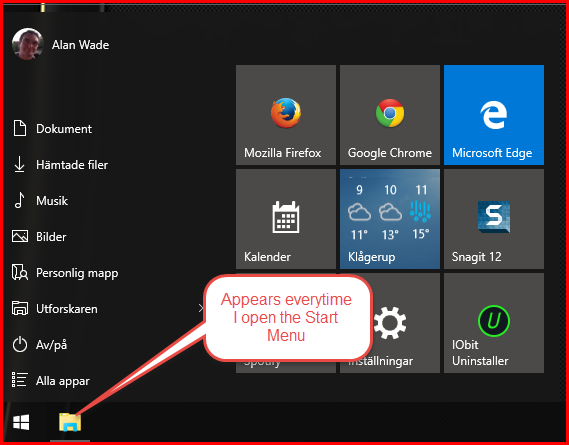The image size is (569, 445).
Task: Launch the Google Chrome tile
Action: (390, 115)
